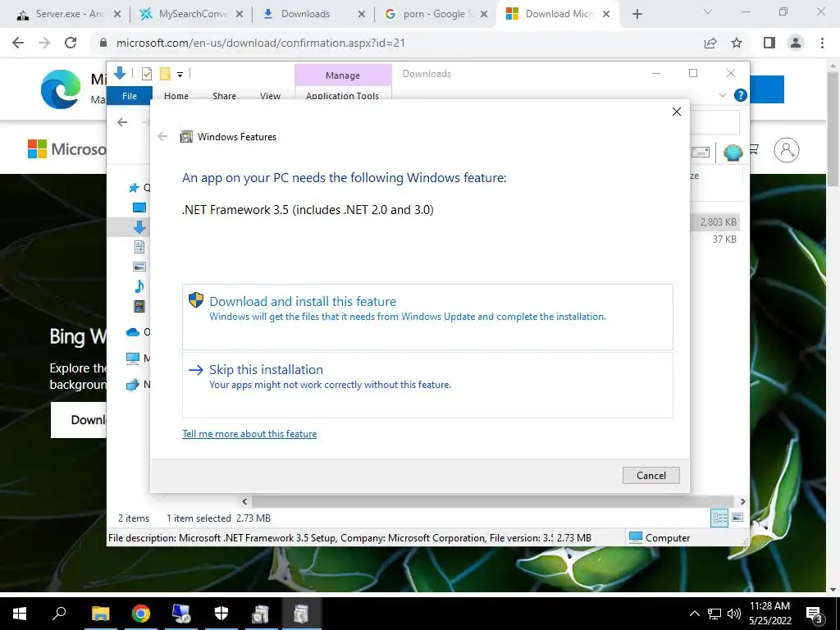The height and width of the screenshot is (630, 840).
Task: Open File Explorer from taskbar
Action: 100,614
